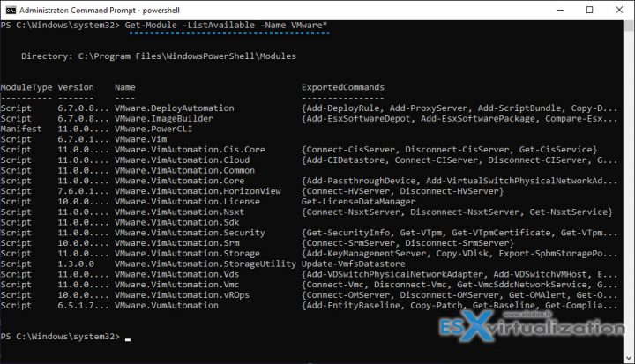
Task: Minimize the Command Prompt window
Action: pyautogui.click(x=561, y=10)
